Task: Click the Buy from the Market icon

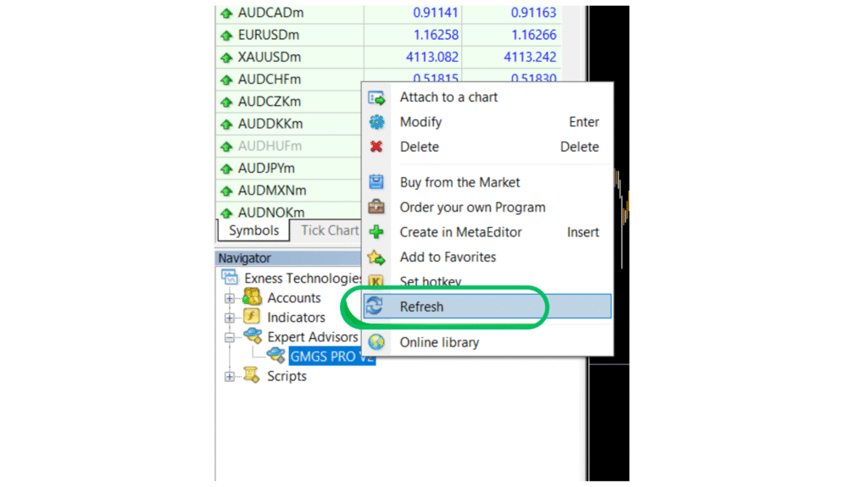Action: (376, 182)
